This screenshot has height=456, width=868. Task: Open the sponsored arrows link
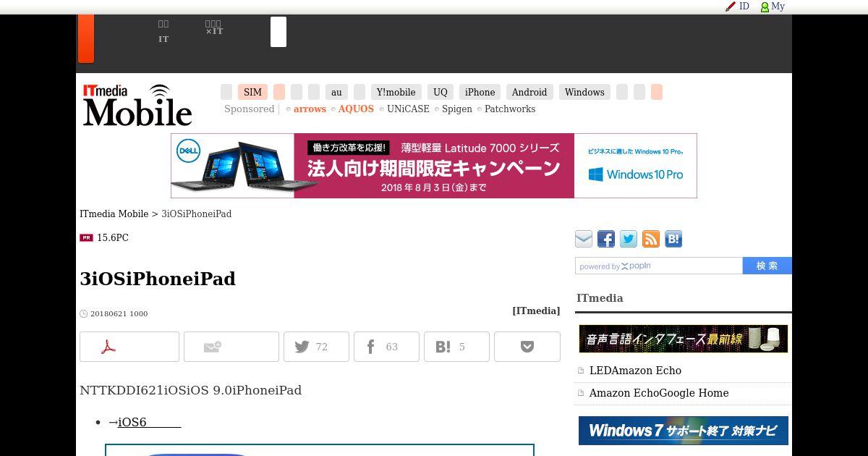310,109
